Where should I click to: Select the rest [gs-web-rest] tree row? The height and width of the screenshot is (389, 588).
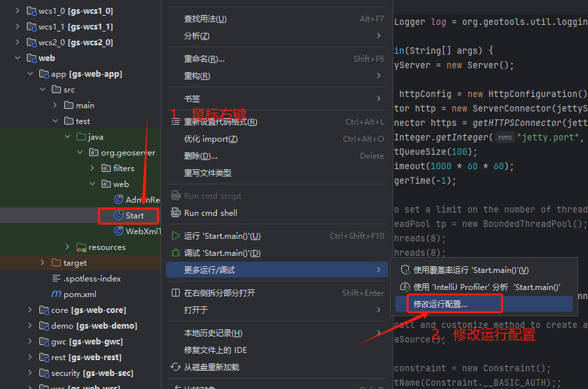pyautogui.click(x=80, y=357)
